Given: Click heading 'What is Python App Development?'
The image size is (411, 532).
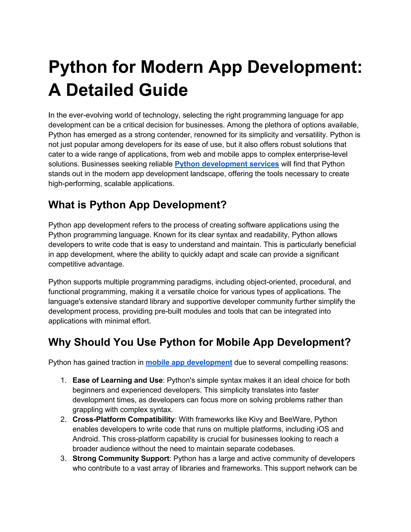Looking at the screenshot, I should (137, 205).
